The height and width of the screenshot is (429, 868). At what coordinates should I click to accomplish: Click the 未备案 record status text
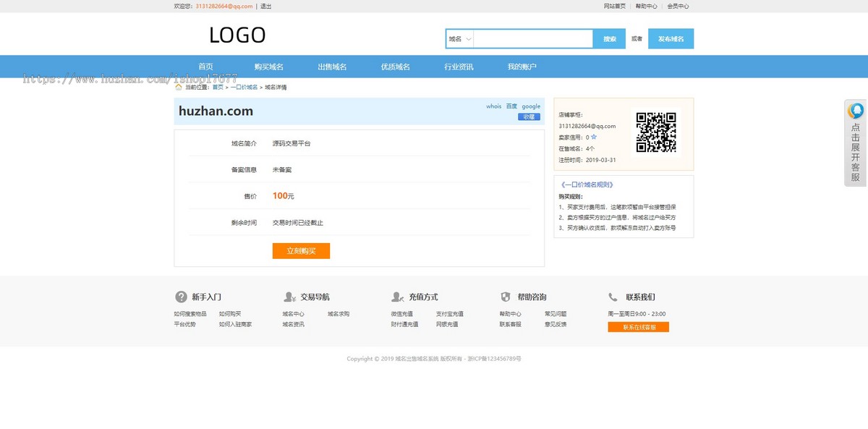[x=282, y=169]
